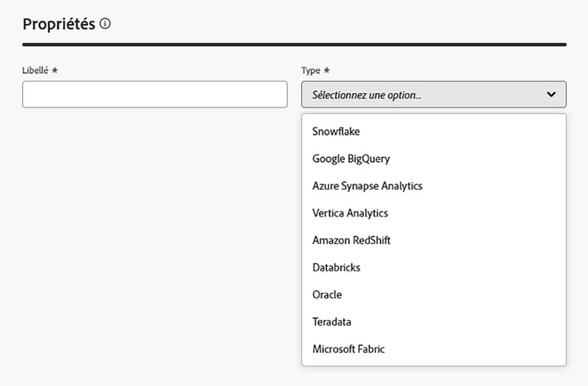The height and width of the screenshot is (386, 588).
Task: Pick the Oracle option
Action: tap(327, 295)
